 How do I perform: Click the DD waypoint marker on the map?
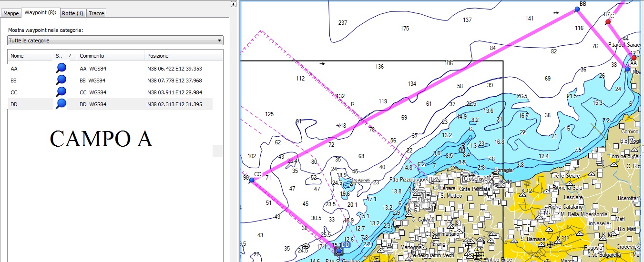339,250
